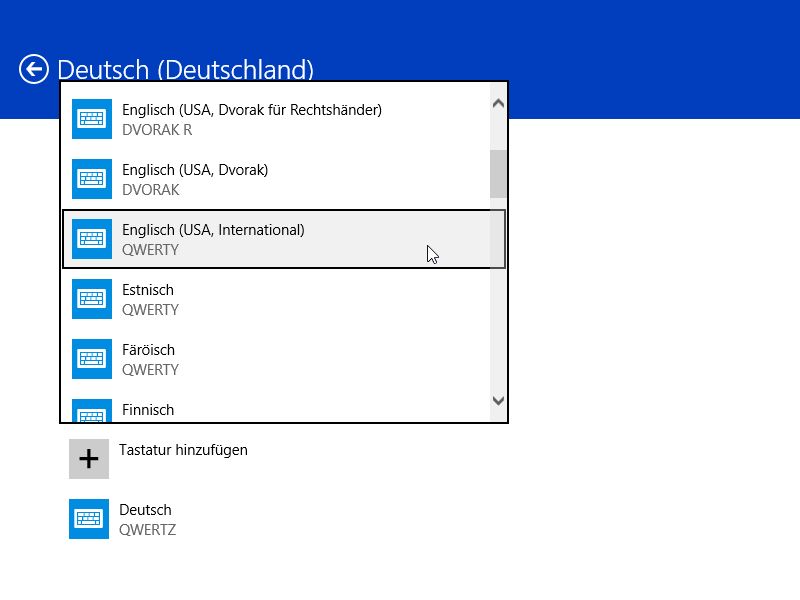Click QWERTY subtitle under Englisch (USA, International)

tap(151, 250)
